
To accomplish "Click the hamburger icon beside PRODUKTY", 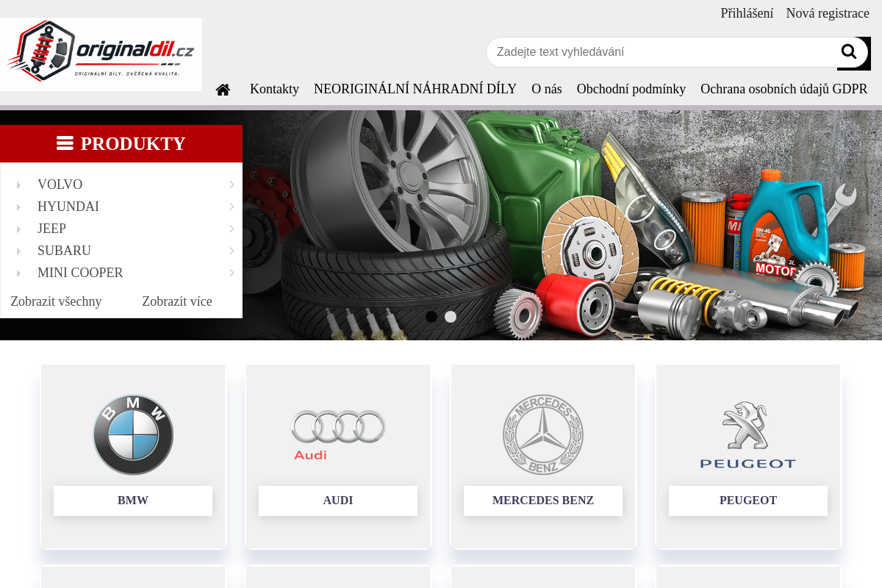I will (65, 143).
